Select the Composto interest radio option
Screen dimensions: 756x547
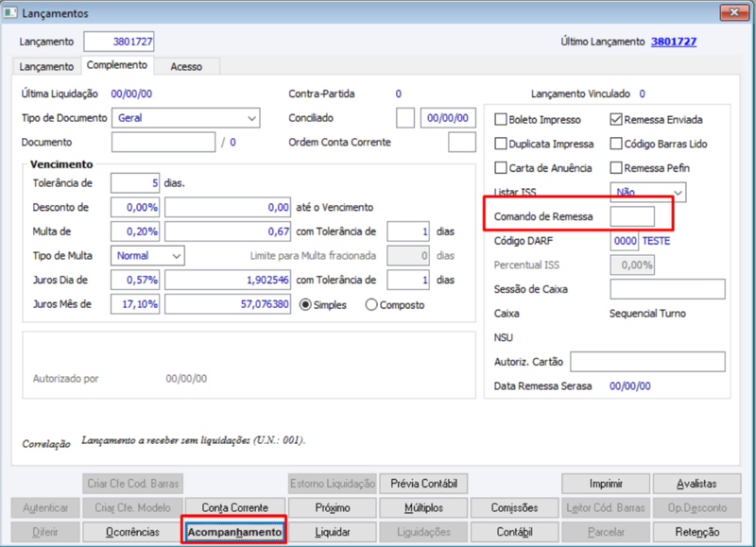(x=370, y=304)
